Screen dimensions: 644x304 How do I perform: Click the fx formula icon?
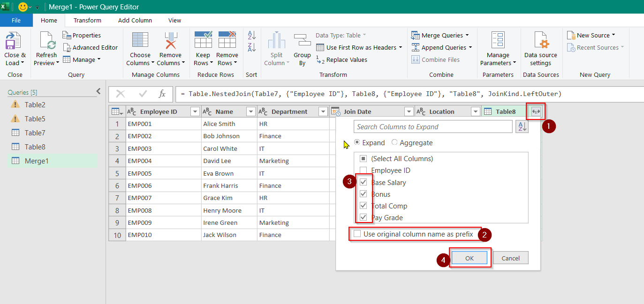(162, 94)
